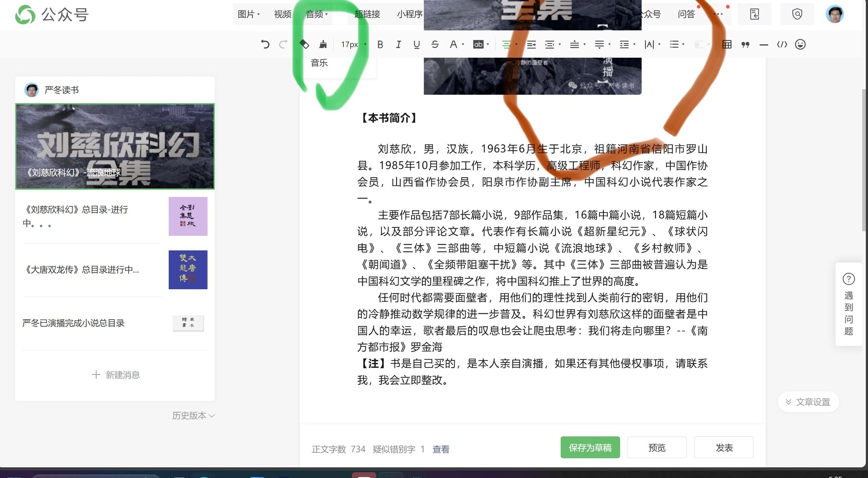
Task: Open the 图片 image menu
Action: [x=248, y=14]
